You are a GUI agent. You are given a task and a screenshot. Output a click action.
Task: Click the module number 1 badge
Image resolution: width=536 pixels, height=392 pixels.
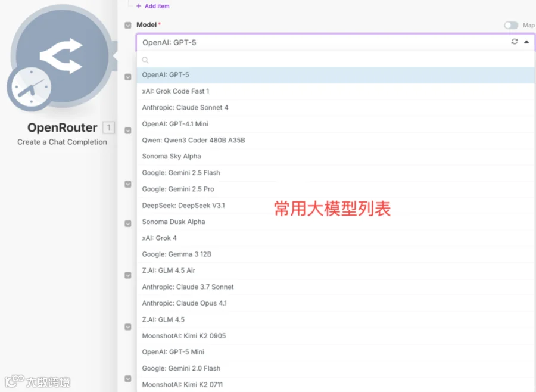(x=109, y=127)
